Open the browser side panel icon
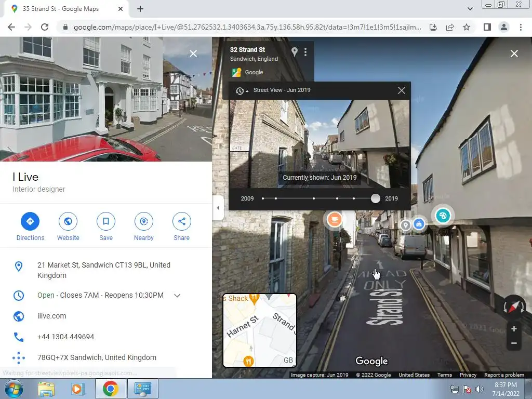 (487, 27)
